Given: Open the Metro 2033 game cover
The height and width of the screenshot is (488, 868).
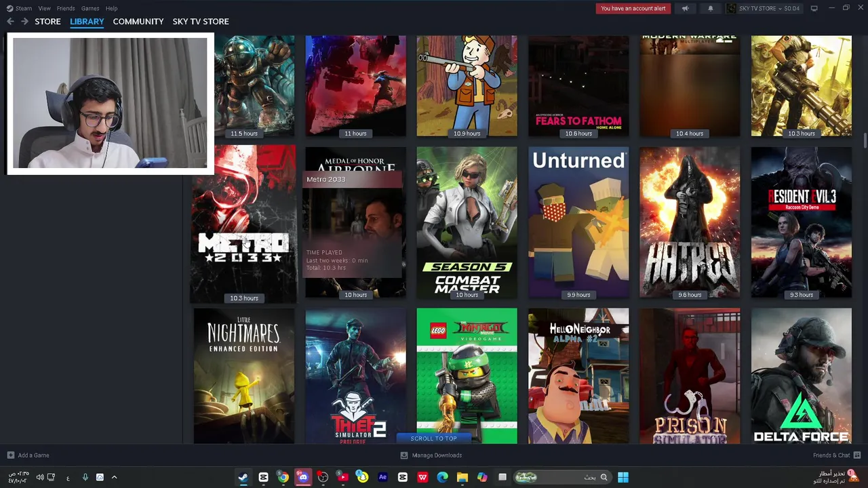Looking at the screenshot, I should coord(243,223).
